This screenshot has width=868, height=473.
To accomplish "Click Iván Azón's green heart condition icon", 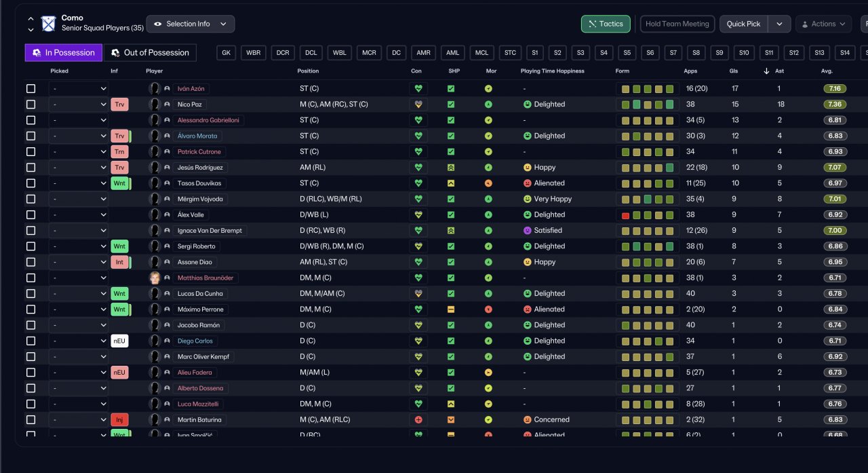I will [418, 89].
